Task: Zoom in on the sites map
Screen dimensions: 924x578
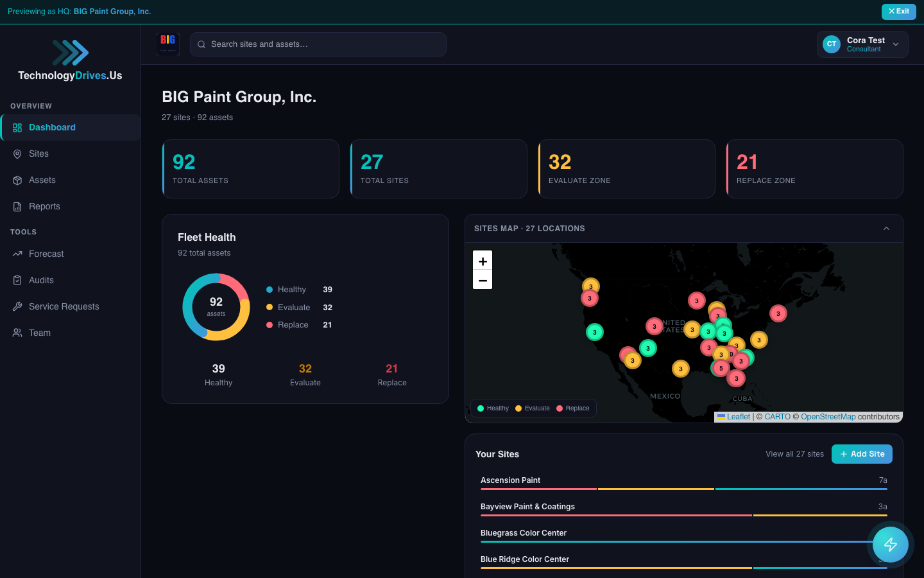Action: pyautogui.click(x=483, y=261)
